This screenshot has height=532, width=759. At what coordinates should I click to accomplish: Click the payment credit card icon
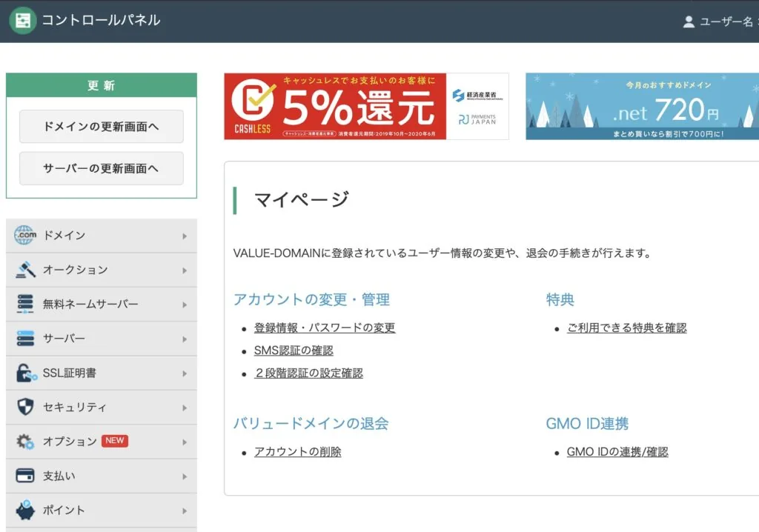pos(25,476)
